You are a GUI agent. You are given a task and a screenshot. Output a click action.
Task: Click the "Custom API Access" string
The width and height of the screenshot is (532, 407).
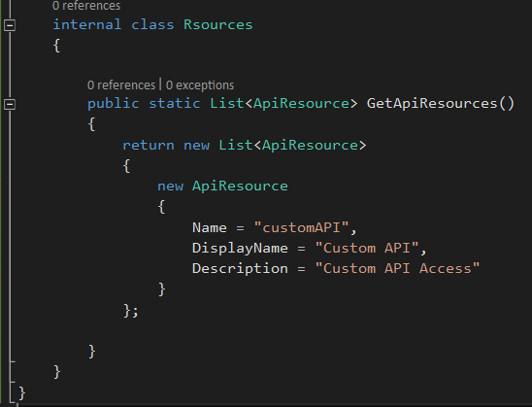click(x=397, y=268)
